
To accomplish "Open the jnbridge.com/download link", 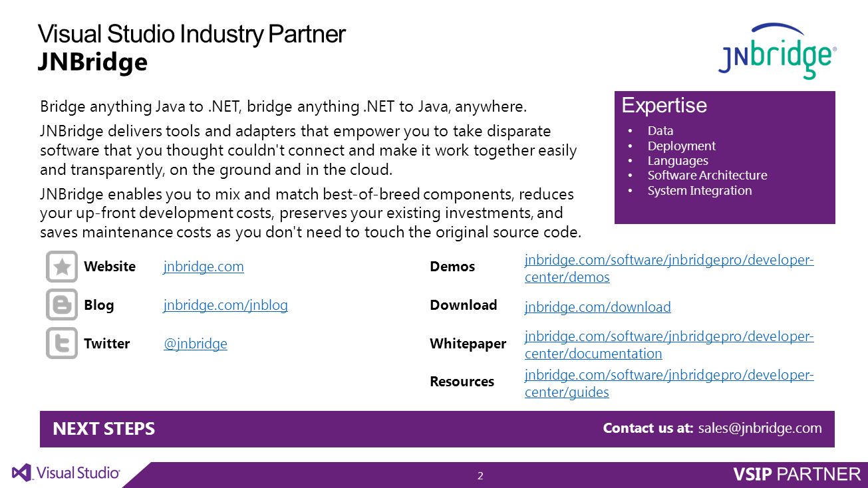I will [x=597, y=306].
